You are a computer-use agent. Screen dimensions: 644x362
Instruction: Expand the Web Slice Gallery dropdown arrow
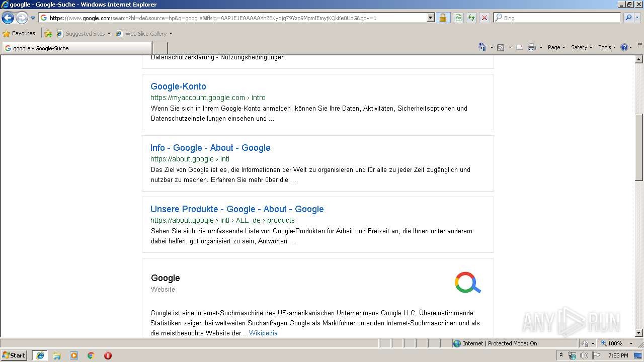pyautogui.click(x=171, y=34)
